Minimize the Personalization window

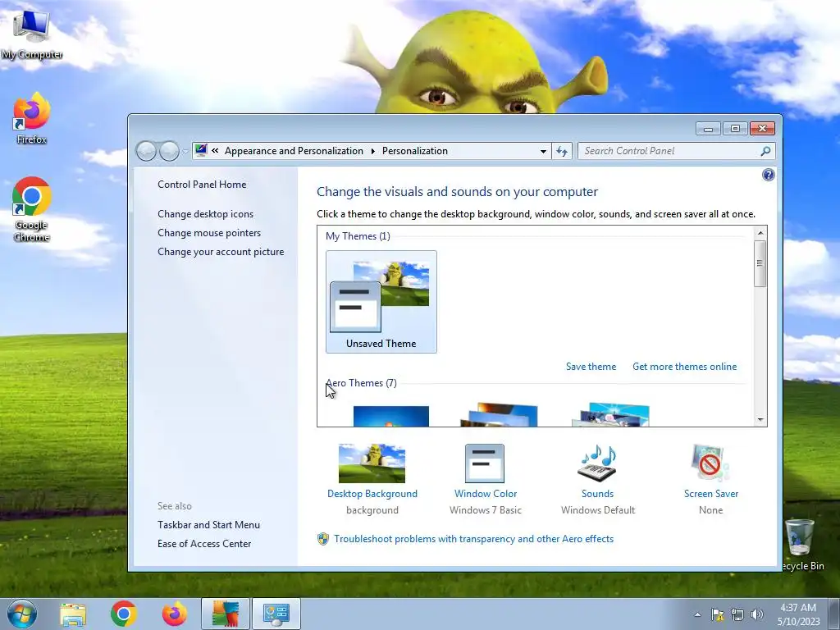click(x=708, y=129)
